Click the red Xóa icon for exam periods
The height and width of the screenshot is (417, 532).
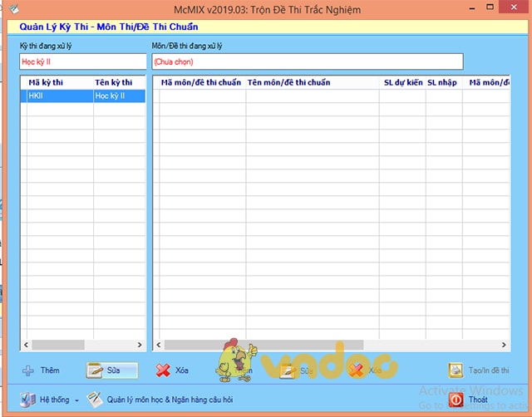click(163, 370)
